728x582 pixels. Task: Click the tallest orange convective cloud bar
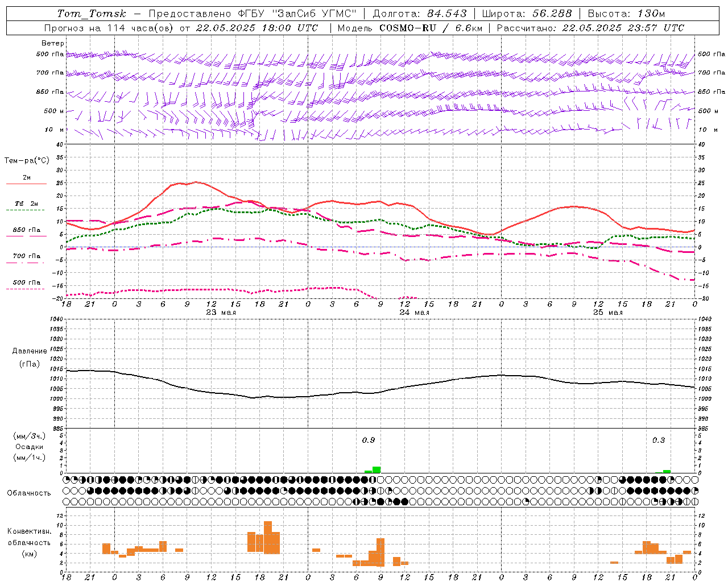click(x=268, y=538)
